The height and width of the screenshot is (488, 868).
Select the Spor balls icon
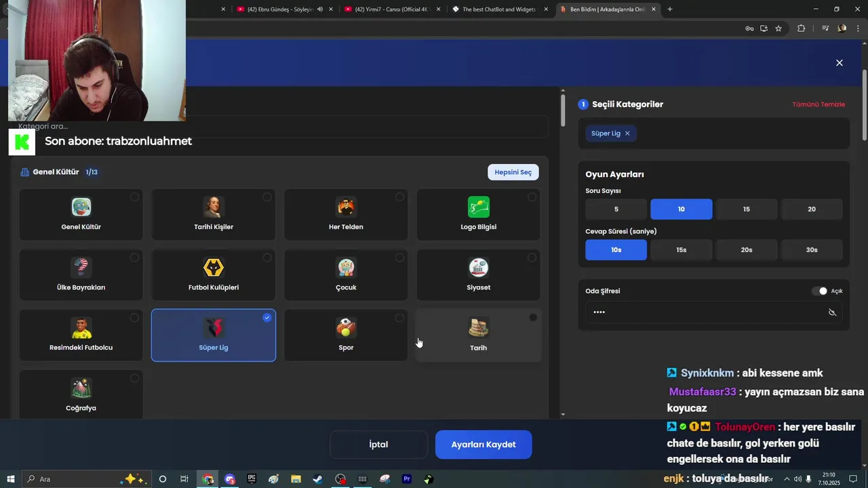(x=346, y=327)
